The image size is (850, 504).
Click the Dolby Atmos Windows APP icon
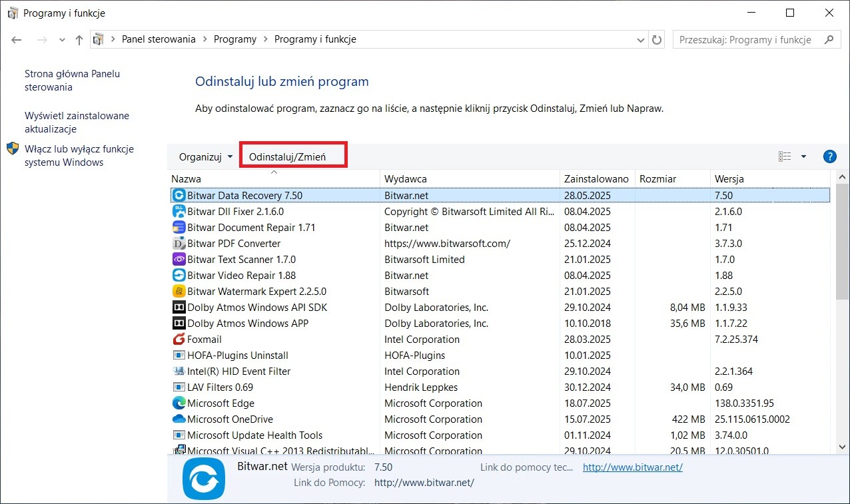(x=179, y=323)
